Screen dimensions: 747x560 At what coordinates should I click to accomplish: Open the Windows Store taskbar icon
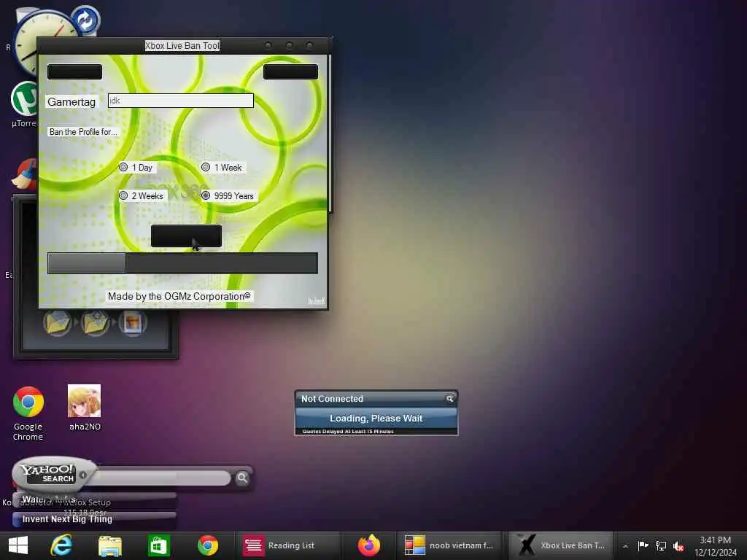pos(158,545)
